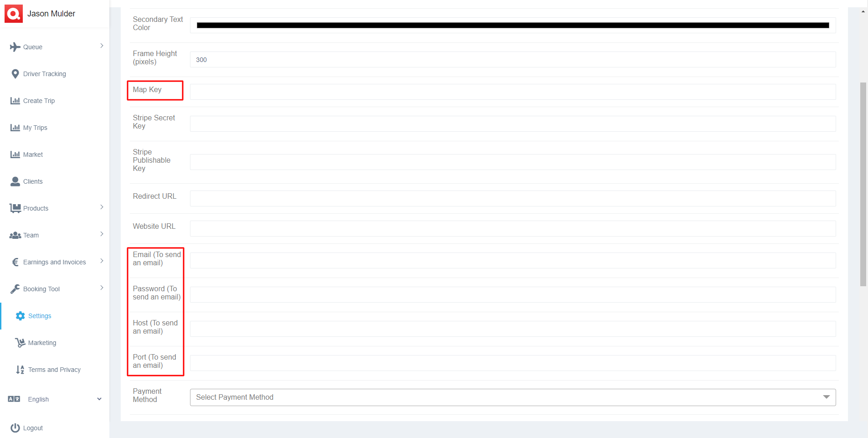
Task: Click the Terms and Privacy sort icon
Action: 20,370
